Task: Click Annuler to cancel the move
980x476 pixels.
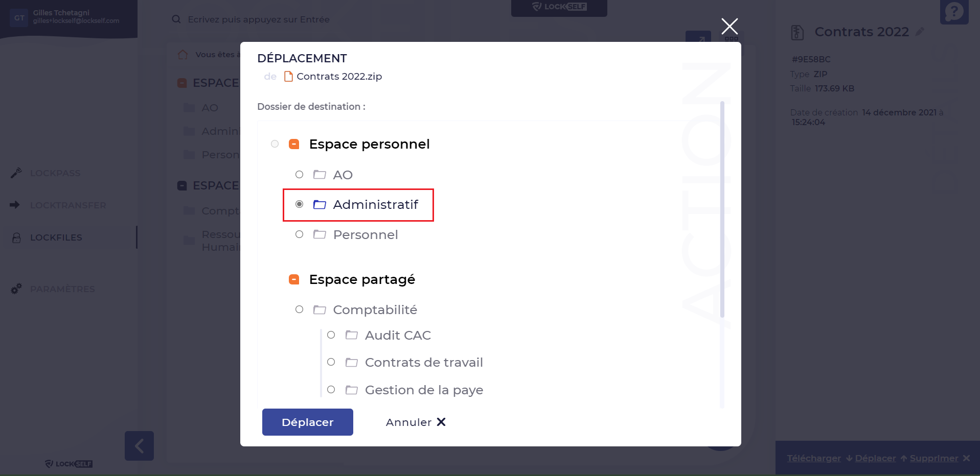Action: 416,422
